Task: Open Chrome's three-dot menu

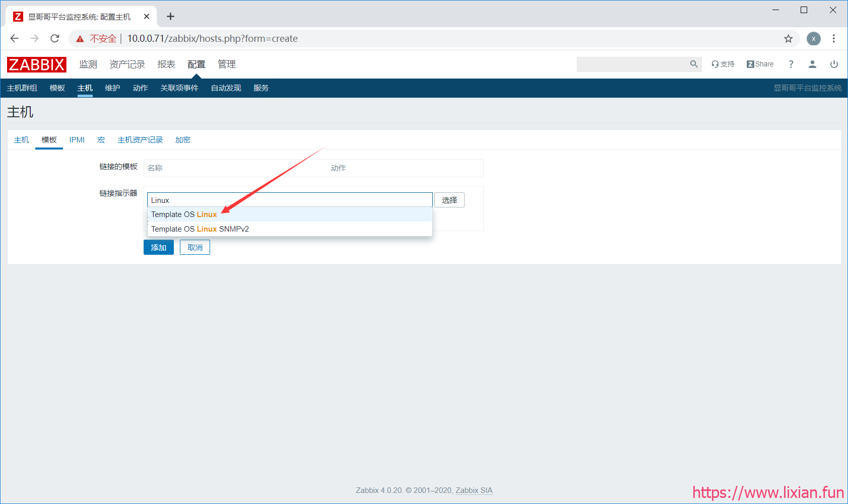Action: [x=834, y=39]
